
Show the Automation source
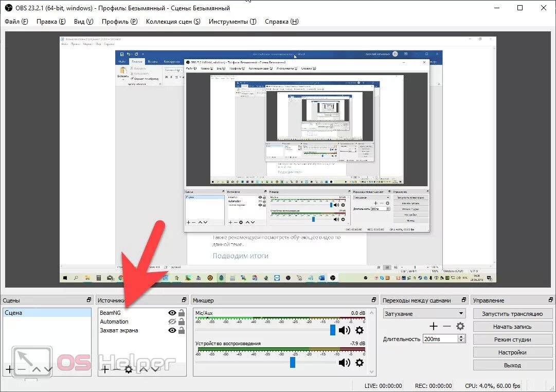(x=172, y=322)
